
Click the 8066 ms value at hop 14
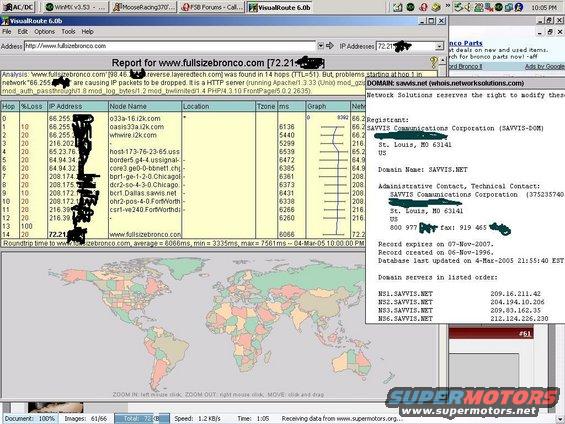286,235
